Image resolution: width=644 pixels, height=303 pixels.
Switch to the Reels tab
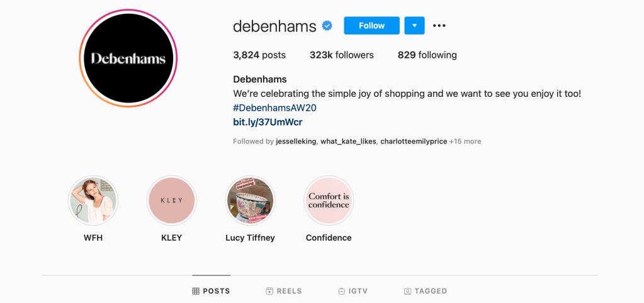point(284,291)
